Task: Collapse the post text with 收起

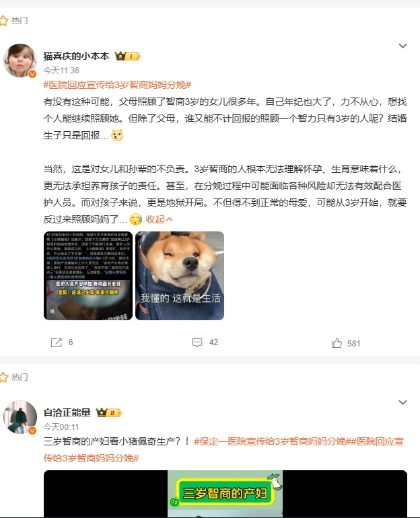Action: click(x=159, y=219)
